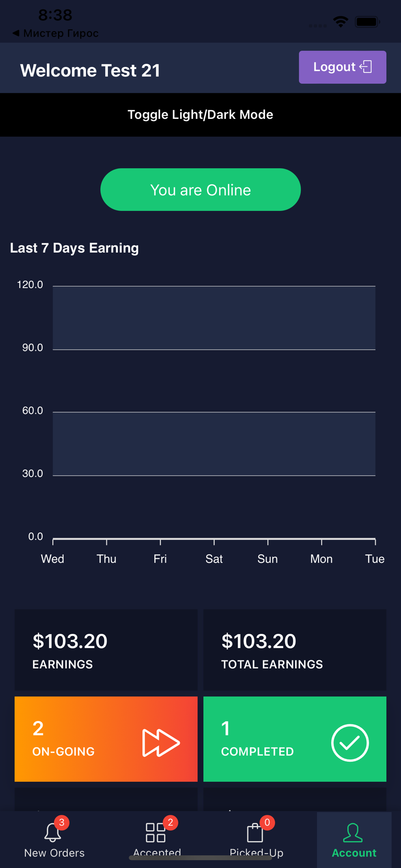This screenshot has width=401, height=868.
Task: Tap the checkmark circle on Completed card
Action: pyautogui.click(x=350, y=743)
